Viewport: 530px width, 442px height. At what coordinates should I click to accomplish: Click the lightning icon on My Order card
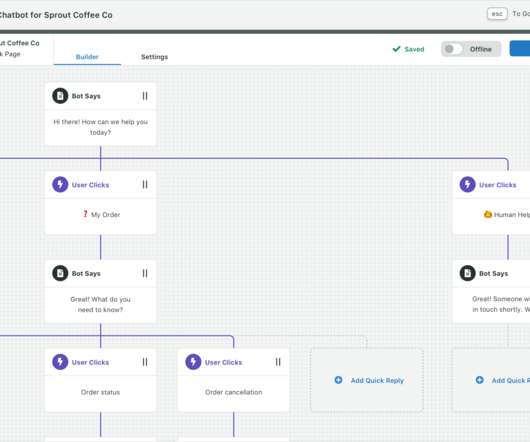[60, 185]
